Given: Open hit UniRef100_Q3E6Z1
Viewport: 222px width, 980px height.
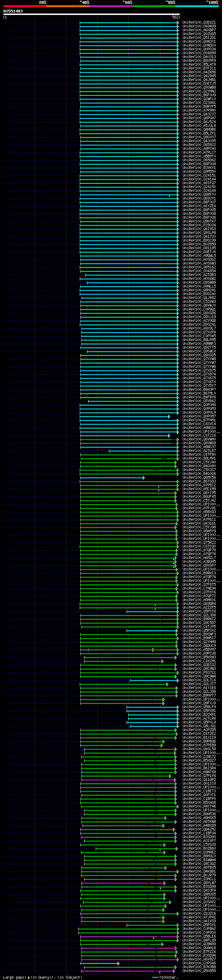Looking at the screenshot, I should pyautogui.click(x=199, y=23).
